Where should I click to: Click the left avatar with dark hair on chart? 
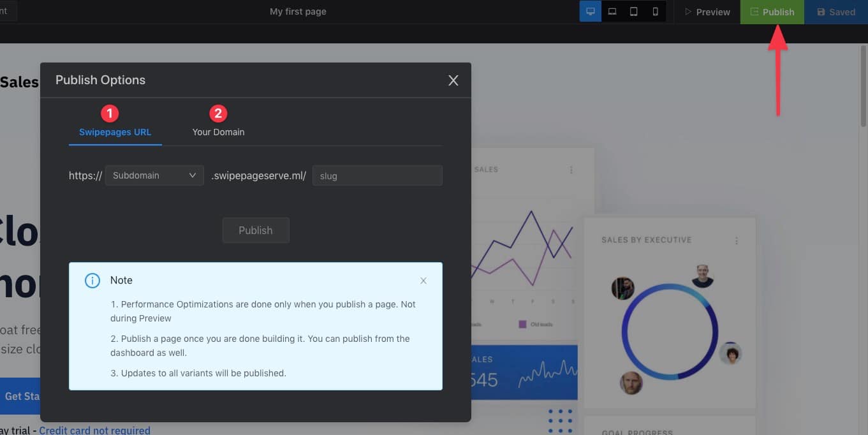point(622,288)
